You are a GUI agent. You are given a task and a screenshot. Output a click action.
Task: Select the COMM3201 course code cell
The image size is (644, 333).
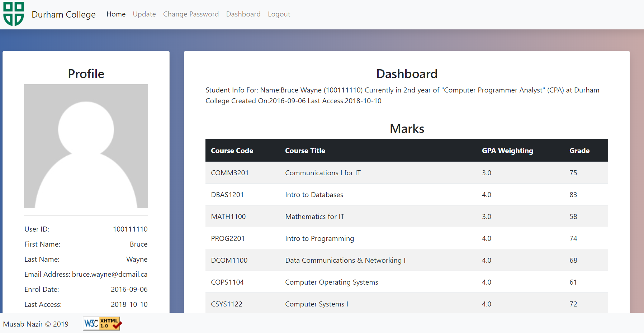229,172
